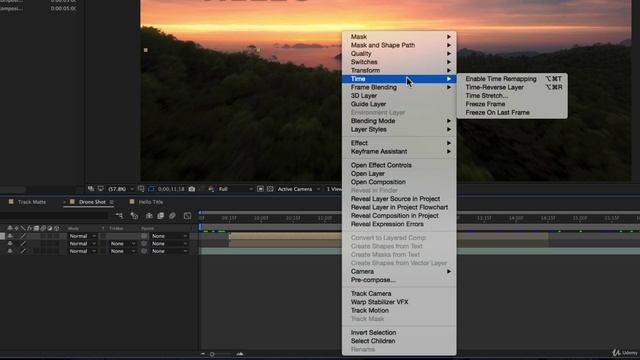This screenshot has height=360, width=640.
Task: Open the Graph Editor
Action: [x=187, y=216]
